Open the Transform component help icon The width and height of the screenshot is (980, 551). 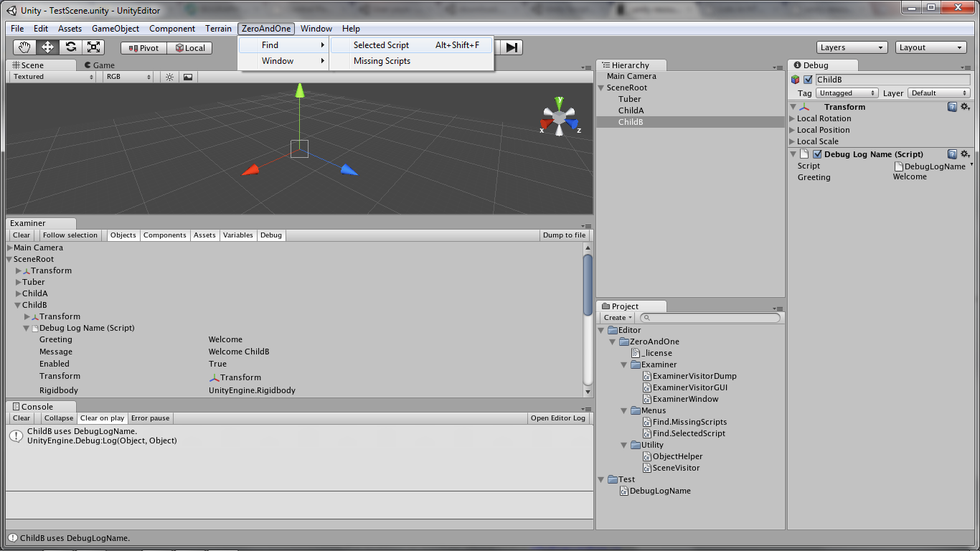[952, 107]
